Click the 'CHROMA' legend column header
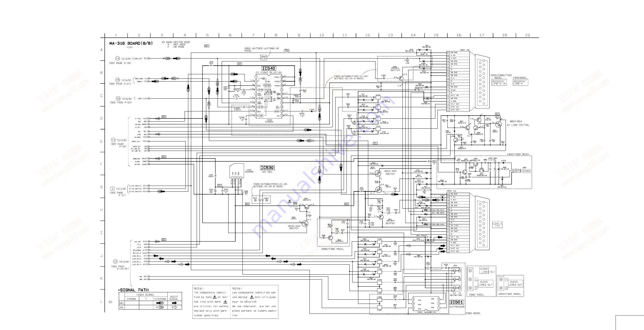This screenshot has width=644, height=330. click(131, 299)
